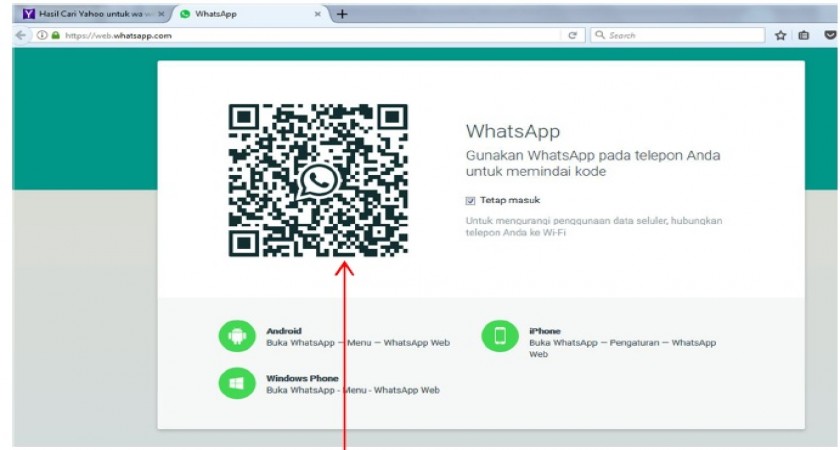Click the green Windows Phone icon
The width and height of the screenshot is (840, 450).
[237, 384]
